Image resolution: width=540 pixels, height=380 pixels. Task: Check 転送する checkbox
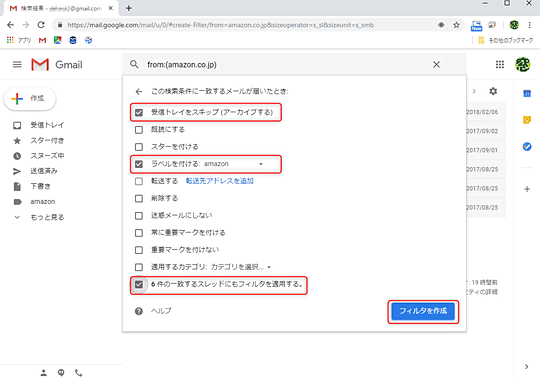tap(139, 181)
